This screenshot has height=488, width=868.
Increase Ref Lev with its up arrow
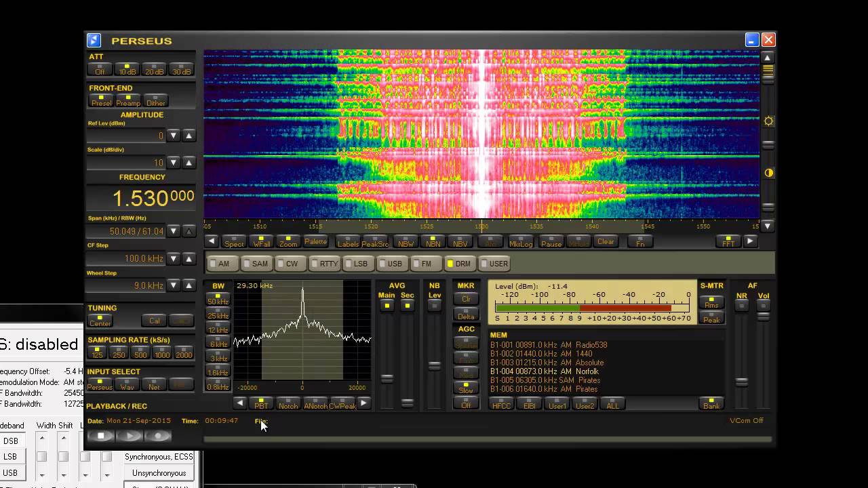pos(189,136)
